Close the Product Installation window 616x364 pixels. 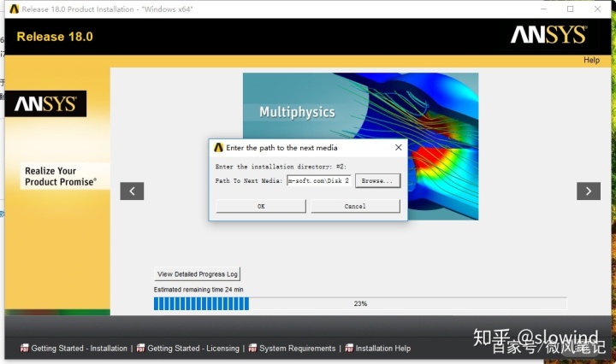(x=597, y=9)
